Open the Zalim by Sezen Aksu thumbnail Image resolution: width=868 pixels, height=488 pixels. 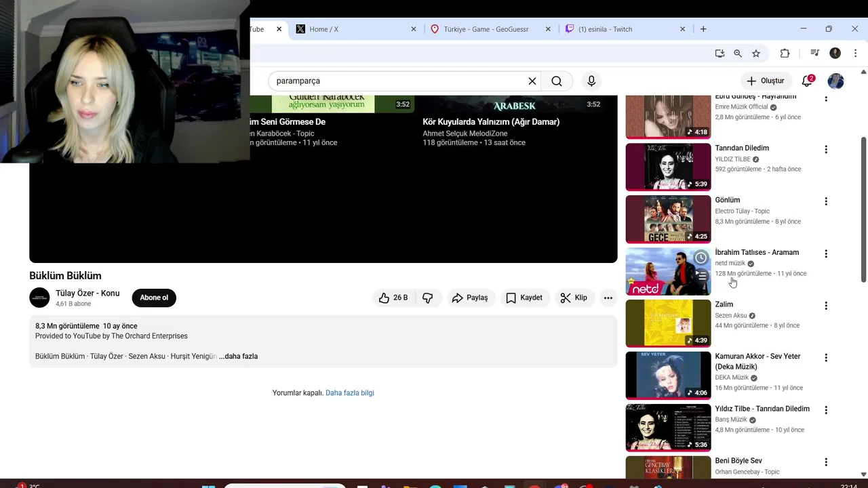[668, 323]
